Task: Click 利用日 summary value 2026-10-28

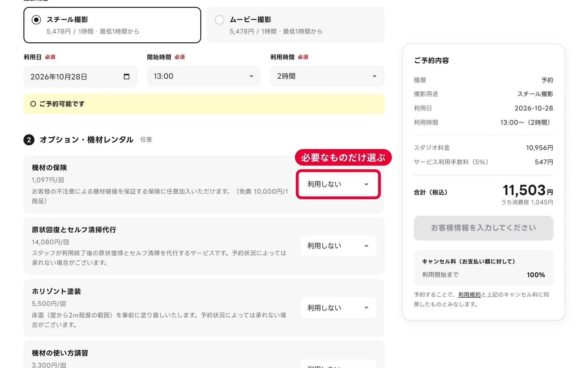Action: 534,108
